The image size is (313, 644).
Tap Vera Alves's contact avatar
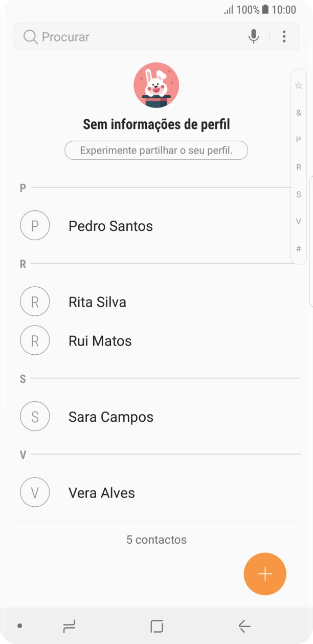point(35,492)
